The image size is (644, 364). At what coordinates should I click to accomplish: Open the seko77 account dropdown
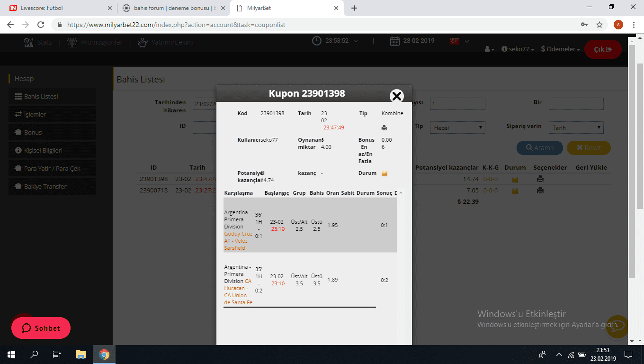tap(518, 49)
